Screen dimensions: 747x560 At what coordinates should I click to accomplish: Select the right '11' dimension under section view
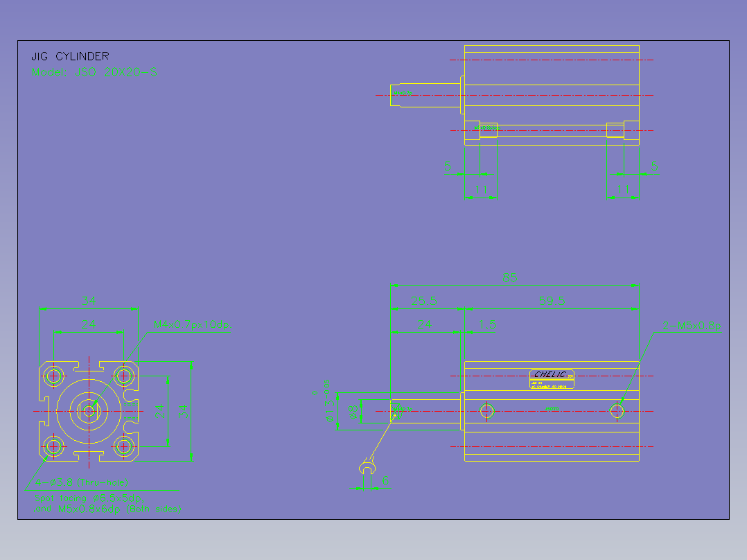coord(623,190)
